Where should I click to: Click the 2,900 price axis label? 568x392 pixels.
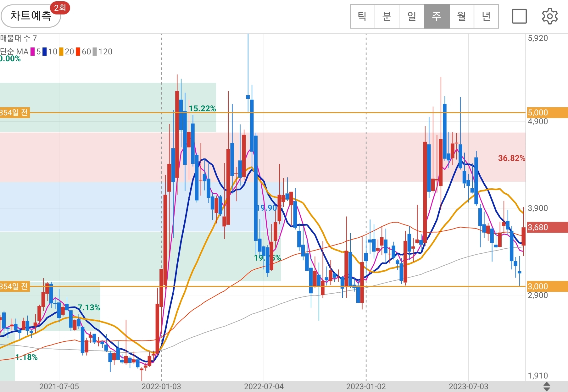tap(538, 295)
